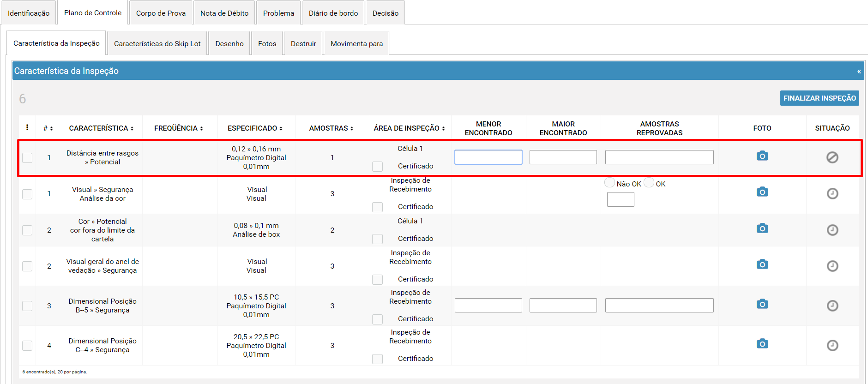This screenshot has width=868, height=384.
Task: Collapse the Característica da Inspeção panel
Action: point(859,71)
